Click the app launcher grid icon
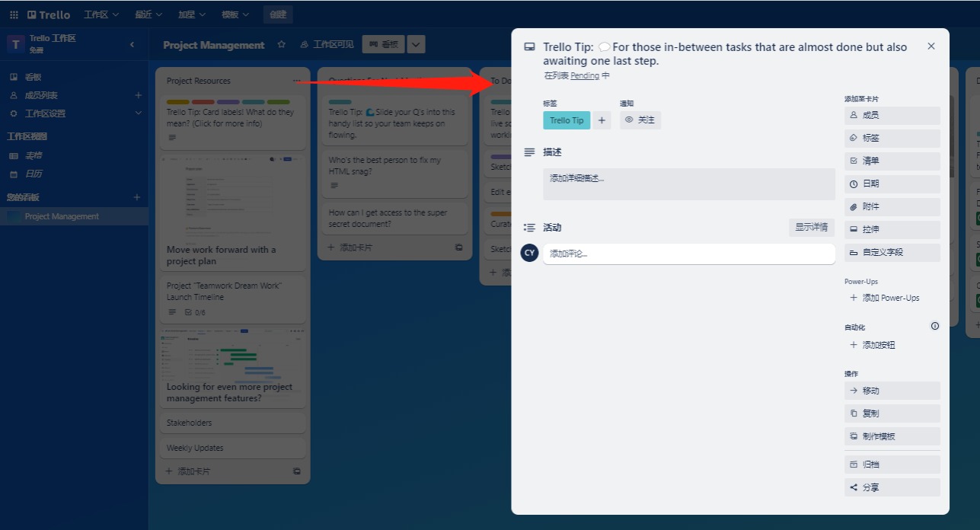 (13, 14)
